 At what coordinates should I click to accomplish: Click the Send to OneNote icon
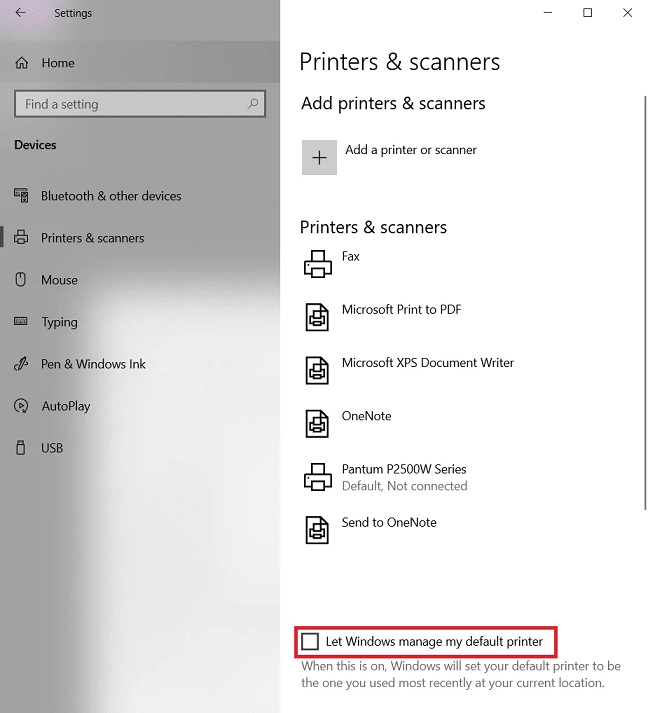pos(317,530)
